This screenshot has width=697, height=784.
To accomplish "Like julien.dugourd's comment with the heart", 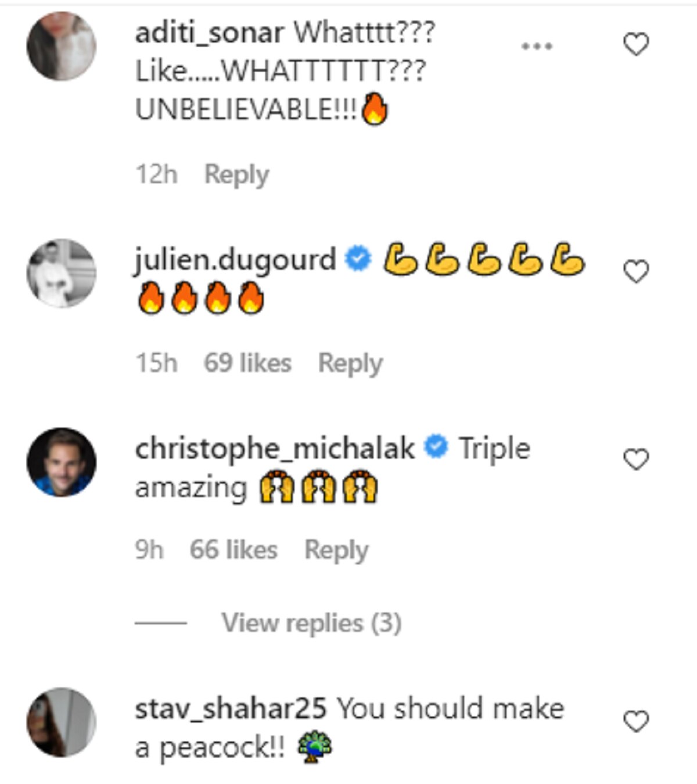I will (x=635, y=271).
